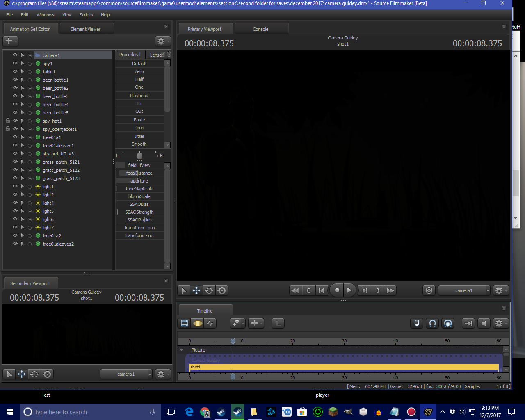Click the fieldOfView control slider
Screen dimensions: 525x420
point(139,165)
